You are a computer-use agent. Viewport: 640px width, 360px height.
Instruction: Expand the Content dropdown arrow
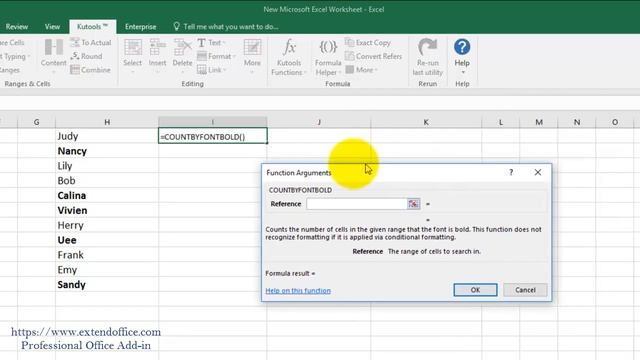(53, 73)
